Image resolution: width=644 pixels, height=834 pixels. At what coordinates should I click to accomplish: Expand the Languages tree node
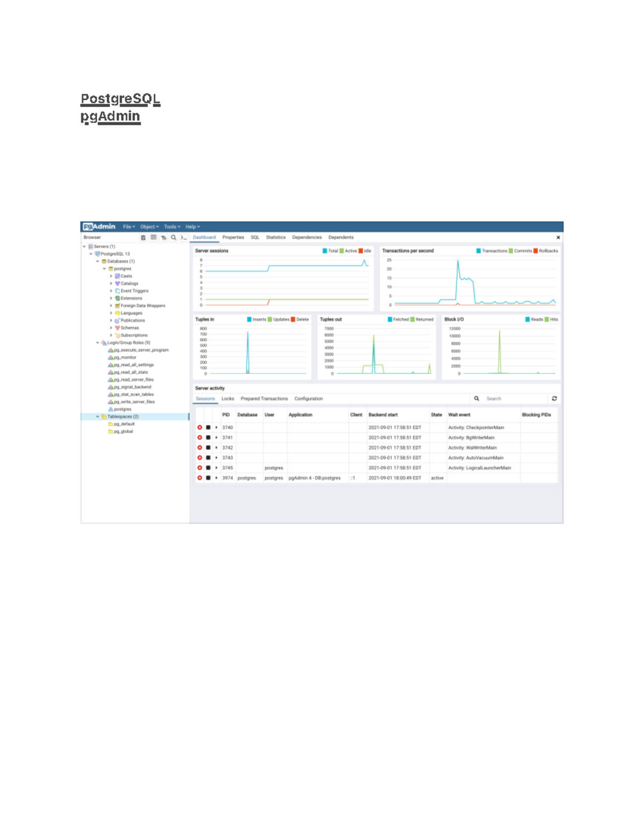coord(111,313)
